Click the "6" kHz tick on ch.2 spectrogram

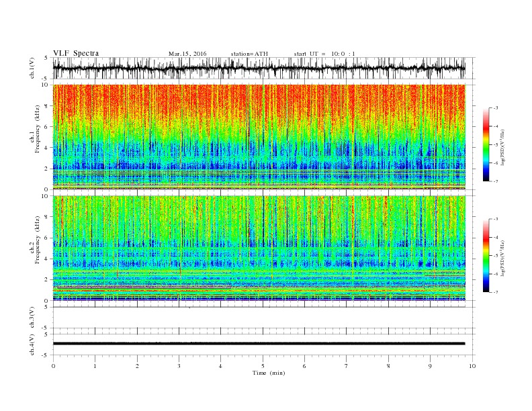click(x=46, y=238)
